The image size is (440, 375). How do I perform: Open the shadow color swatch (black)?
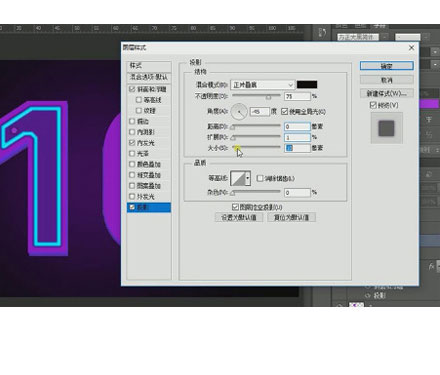(307, 85)
